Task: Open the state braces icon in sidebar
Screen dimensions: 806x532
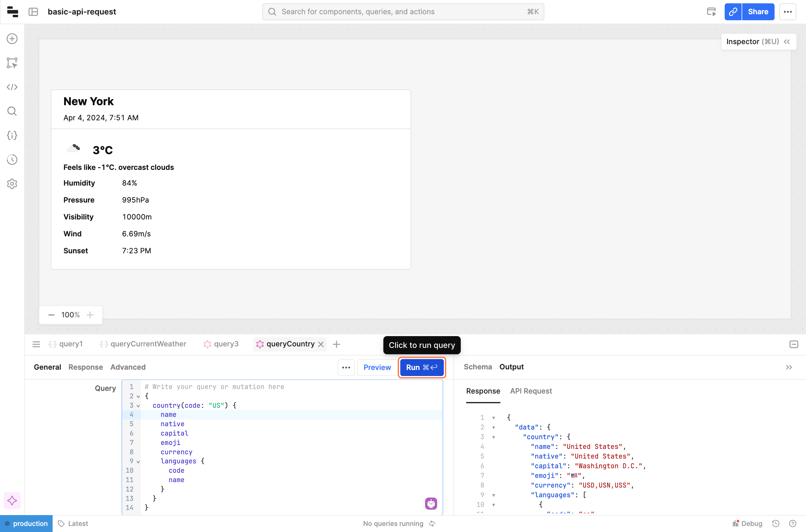Action: point(12,135)
